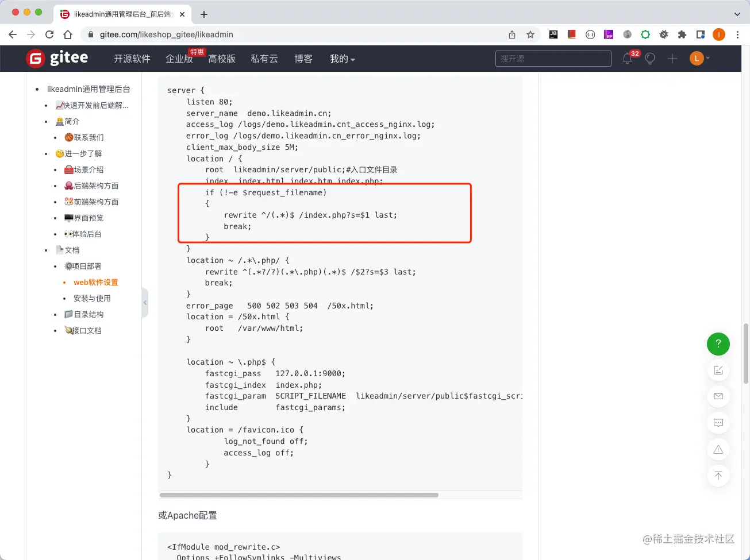Screen dimensions: 750x560
Task: Open 进一步了解 in sidebar
Action: coord(79,153)
